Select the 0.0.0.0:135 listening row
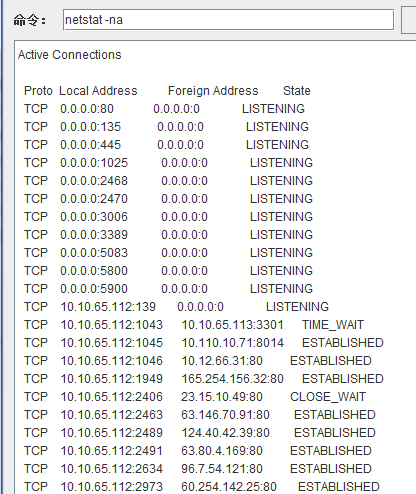The width and height of the screenshot is (416, 494). [166, 127]
